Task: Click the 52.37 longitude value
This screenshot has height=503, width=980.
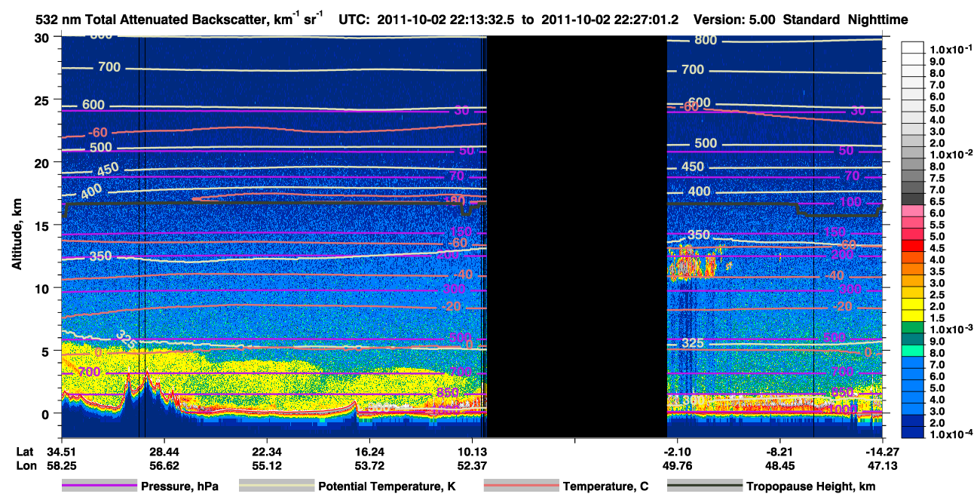Action: click(472, 465)
